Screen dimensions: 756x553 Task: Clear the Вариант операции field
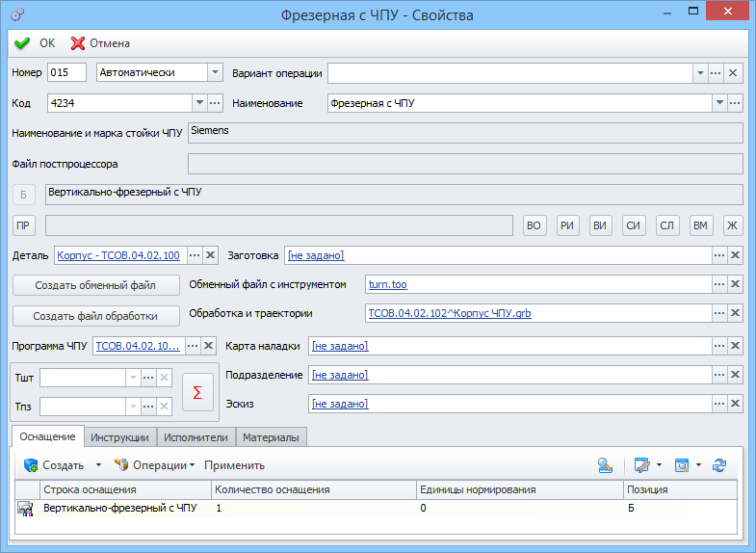click(x=733, y=73)
